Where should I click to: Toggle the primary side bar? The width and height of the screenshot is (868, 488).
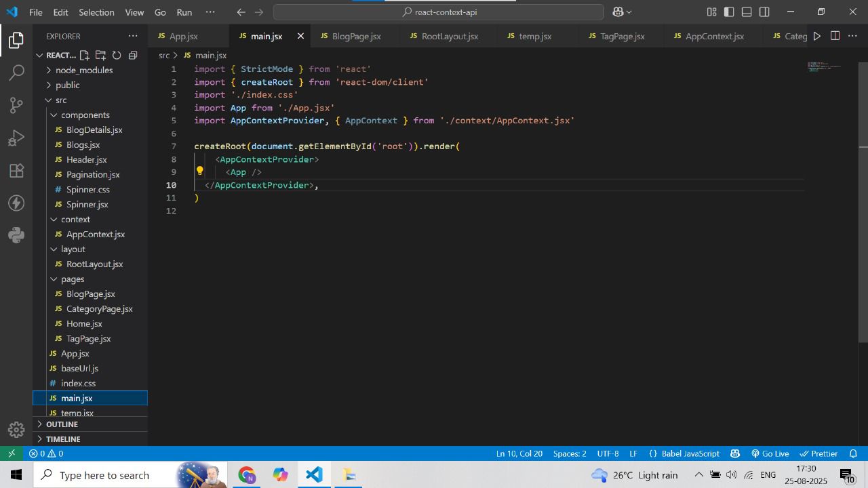click(x=729, y=12)
